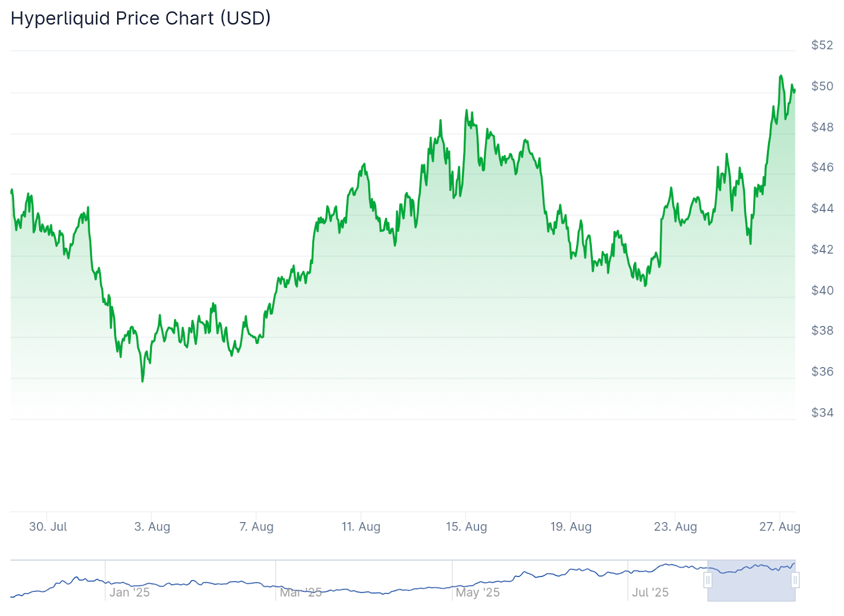Click the Mar '25 label in navigator

point(301,592)
